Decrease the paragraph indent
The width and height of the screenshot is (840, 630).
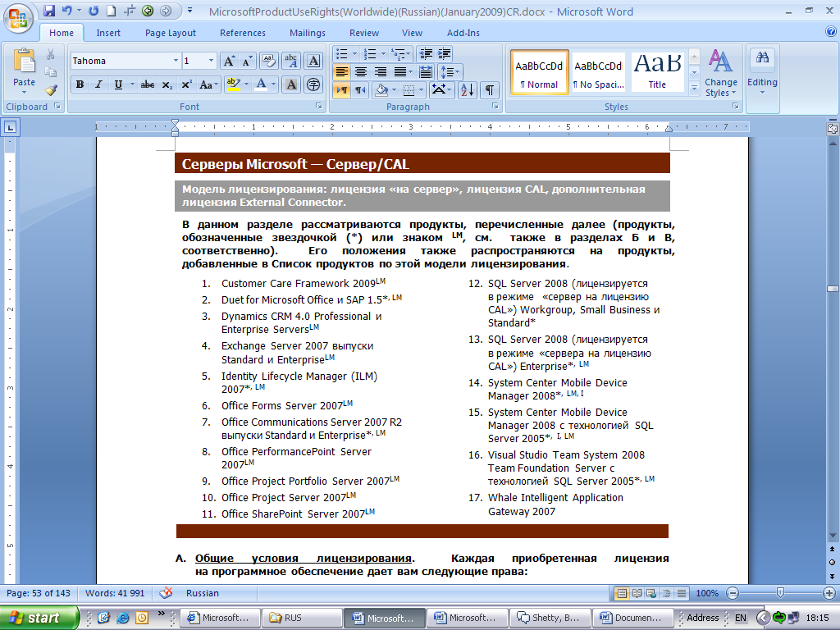click(x=426, y=53)
